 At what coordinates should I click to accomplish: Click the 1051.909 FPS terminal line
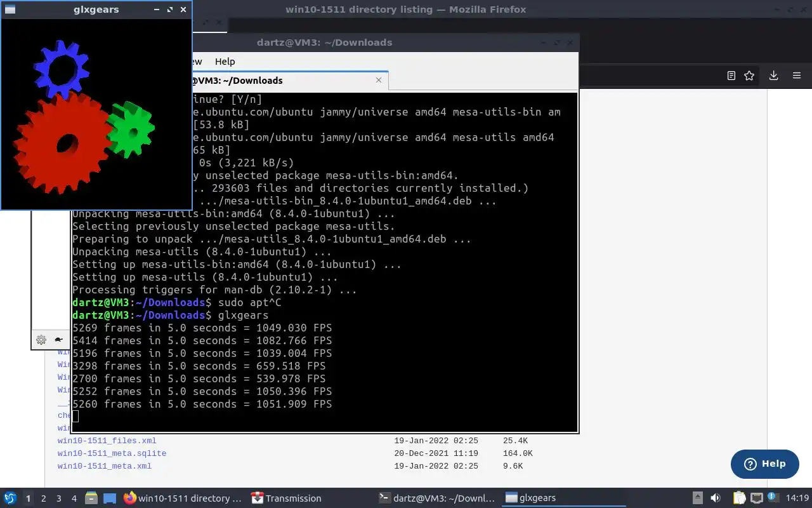tap(202, 404)
